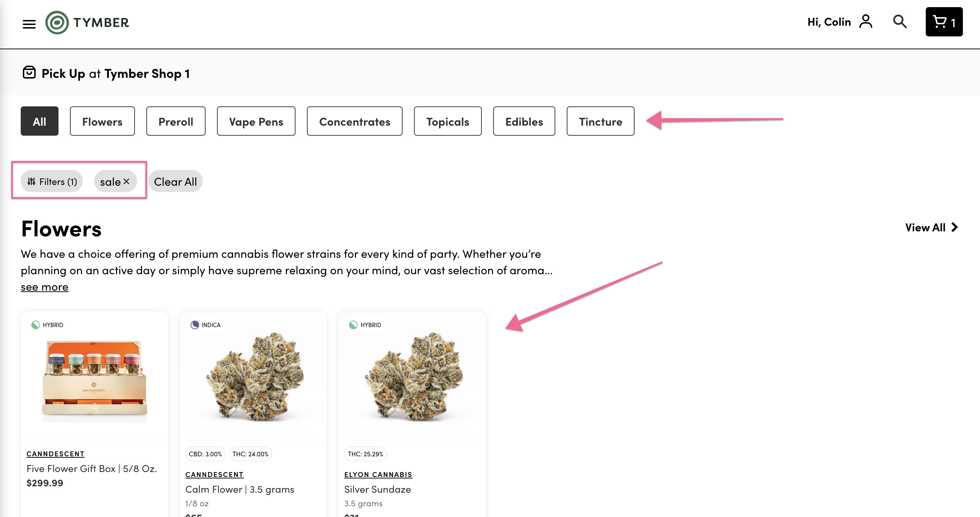Click the Hi, Colin greeting
This screenshot has height=517, width=980.
point(829,22)
